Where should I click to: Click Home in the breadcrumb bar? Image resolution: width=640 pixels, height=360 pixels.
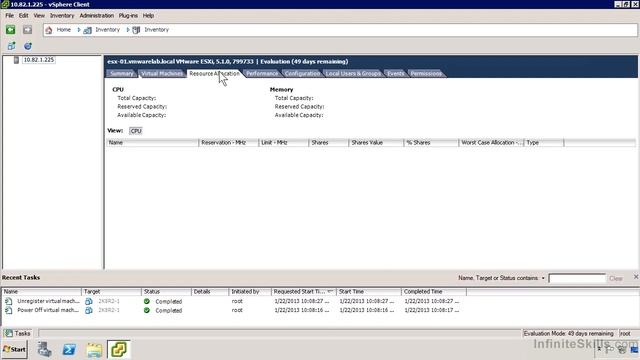coord(64,30)
